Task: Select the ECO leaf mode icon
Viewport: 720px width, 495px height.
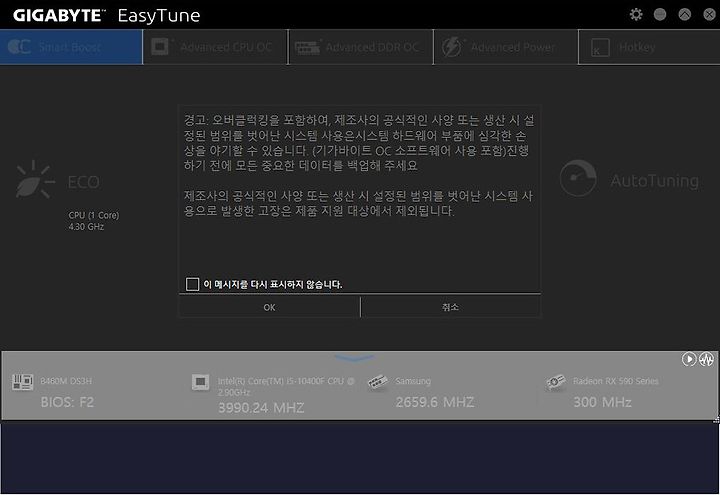Action: coord(34,180)
